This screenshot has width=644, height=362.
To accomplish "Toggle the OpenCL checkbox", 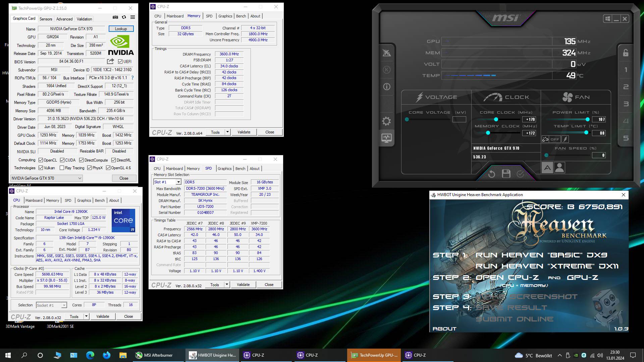I will tap(41, 160).
